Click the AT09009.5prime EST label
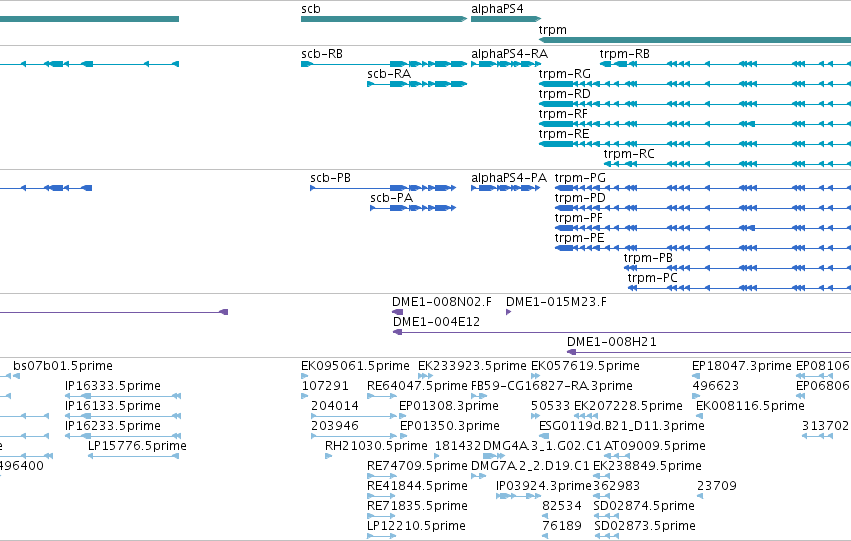Screen dimensions: 851x541 pyautogui.click(x=655, y=446)
